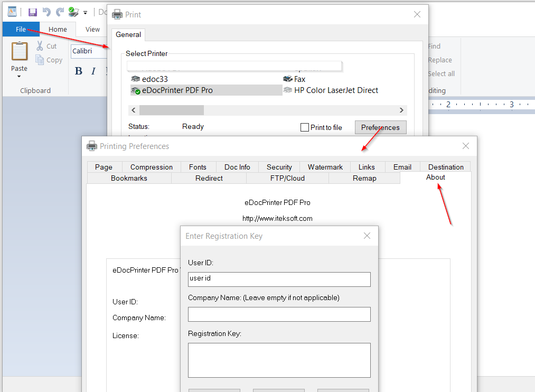This screenshot has width=535, height=392.
Task: Select the About tab
Action: 435,178
